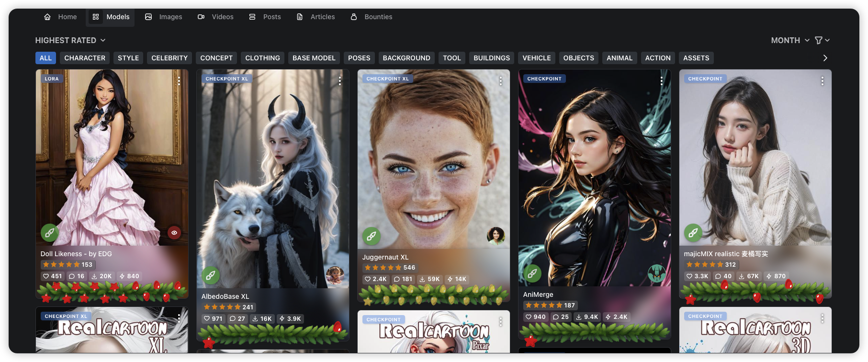
Task: Filter by TOOL category
Action: tap(452, 58)
